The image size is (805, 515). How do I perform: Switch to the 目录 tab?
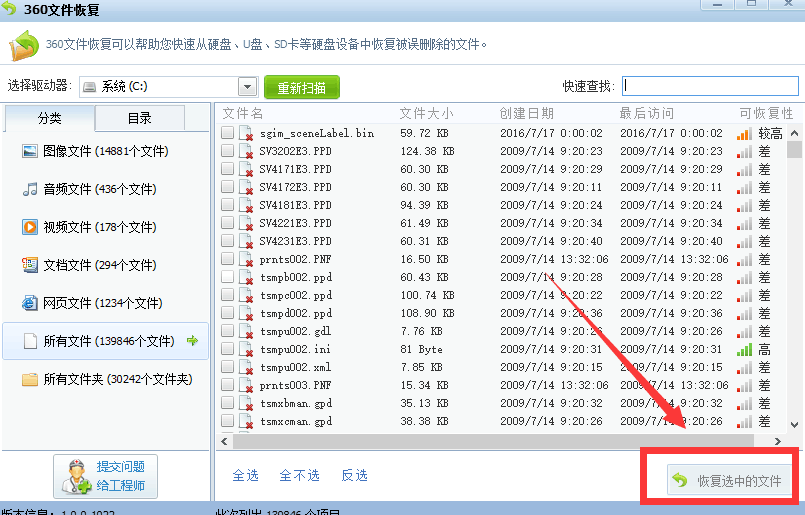140,118
